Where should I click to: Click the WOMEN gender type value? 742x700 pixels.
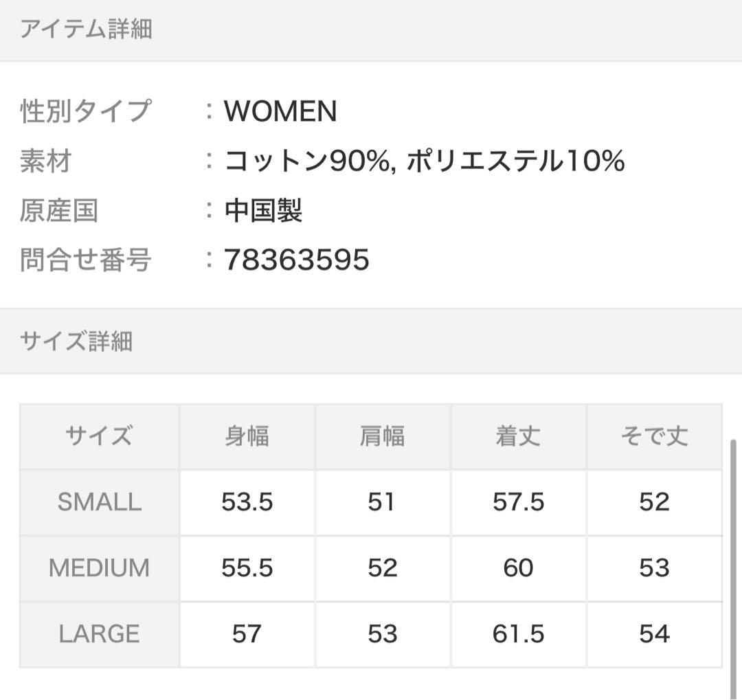click(280, 112)
